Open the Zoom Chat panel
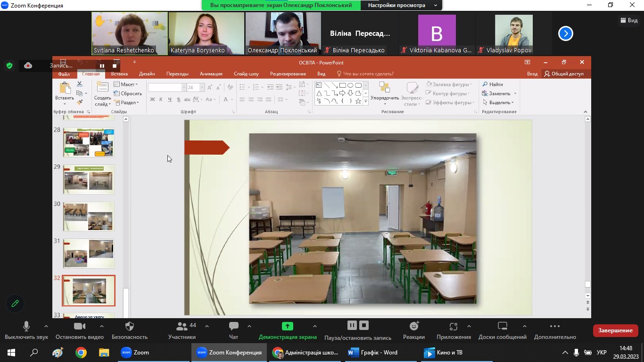The height and width of the screenshot is (362, 644). click(233, 326)
